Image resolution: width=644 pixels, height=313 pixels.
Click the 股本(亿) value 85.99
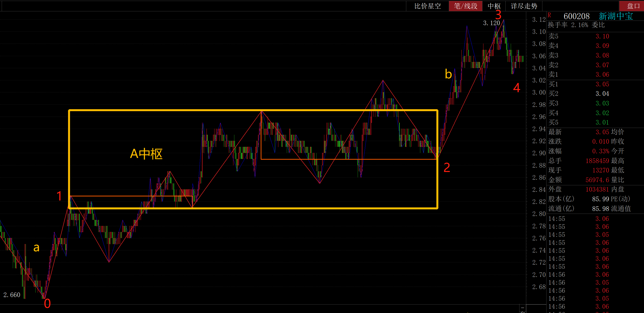pos(600,199)
